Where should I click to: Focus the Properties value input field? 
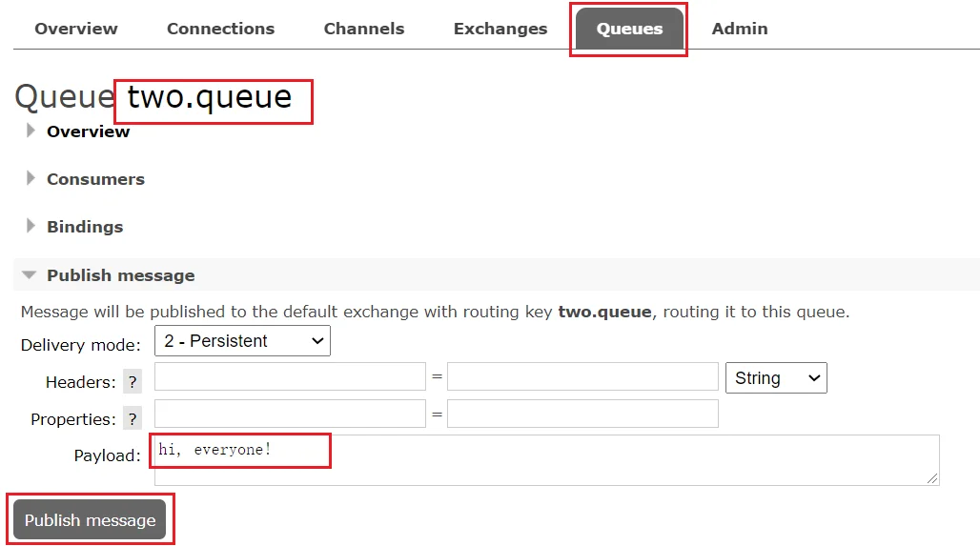coord(582,414)
